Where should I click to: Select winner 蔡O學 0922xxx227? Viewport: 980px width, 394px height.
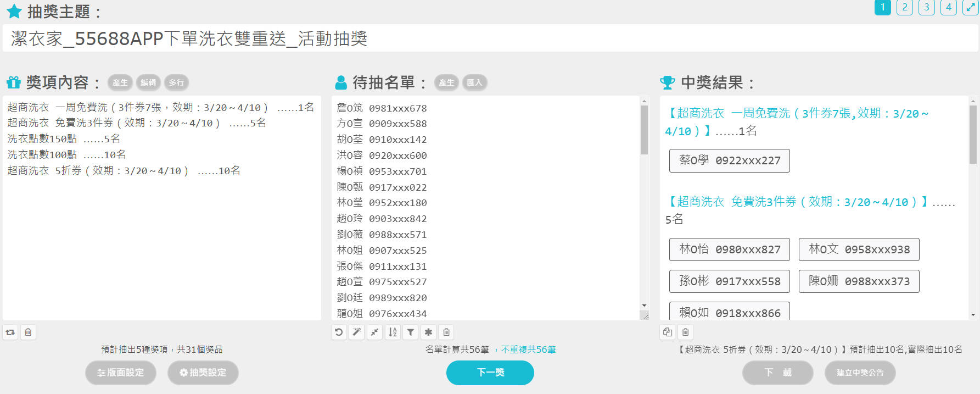(730, 160)
